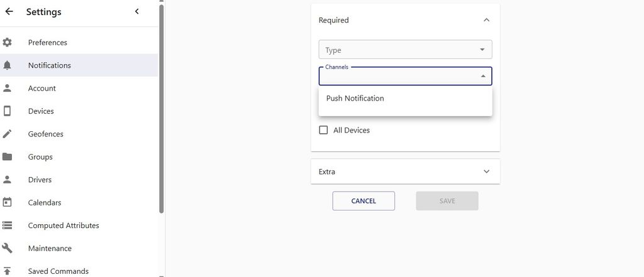Collapse the Required section

pyautogui.click(x=486, y=20)
